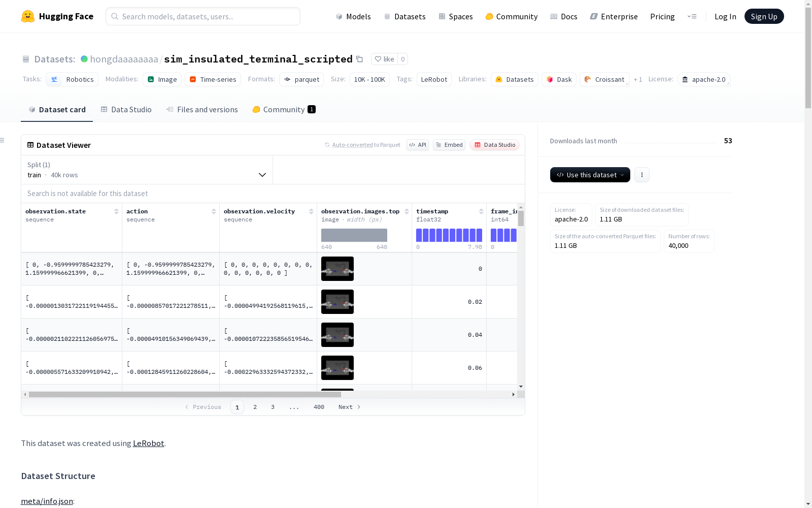
Task: Open the Community tab with one discussion
Action: (x=284, y=110)
